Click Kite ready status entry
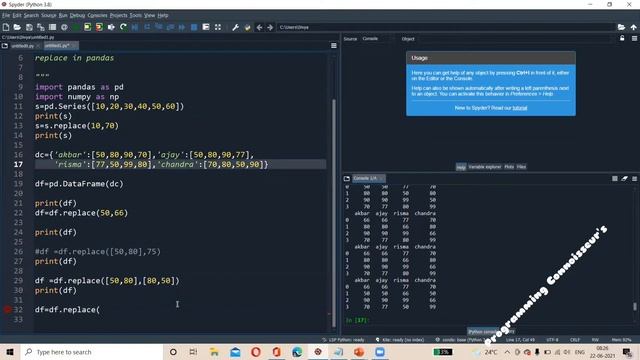The height and width of the screenshot is (360, 640). pos(400,340)
